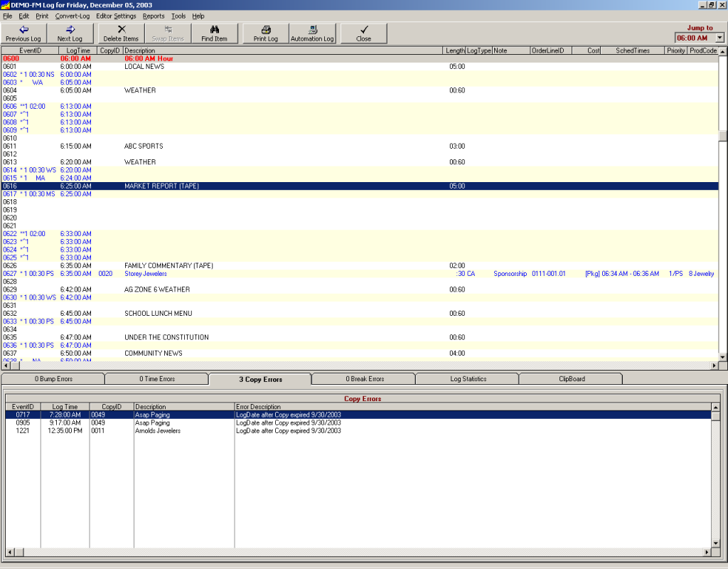Open the Jump to time dropdown

[x=719, y=37]
